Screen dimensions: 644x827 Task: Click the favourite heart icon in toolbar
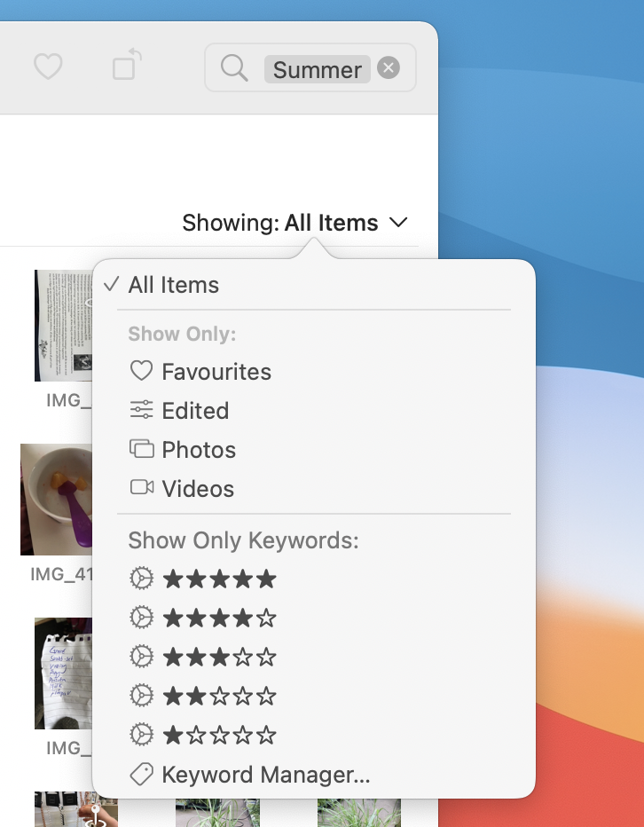(x=48, y=67)
